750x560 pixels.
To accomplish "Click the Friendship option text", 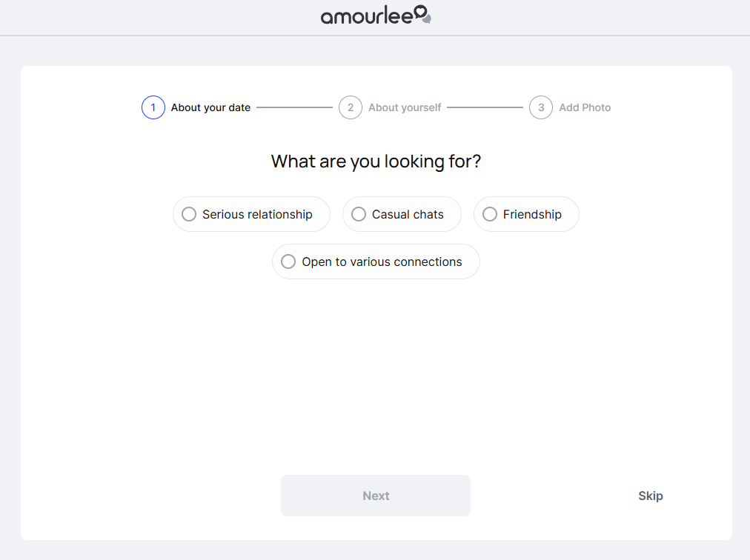I will [x=532, y=214].
